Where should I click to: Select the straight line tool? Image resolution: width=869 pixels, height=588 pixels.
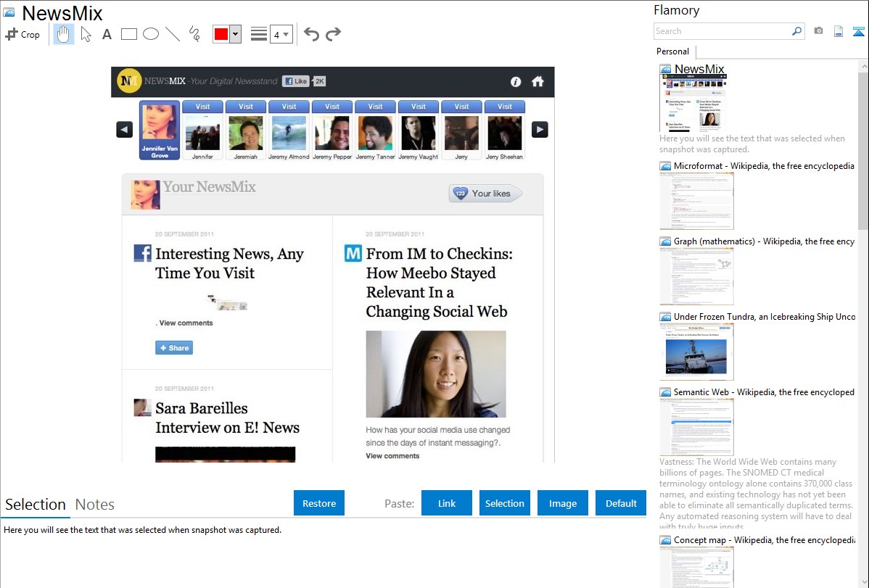point(173,34)
